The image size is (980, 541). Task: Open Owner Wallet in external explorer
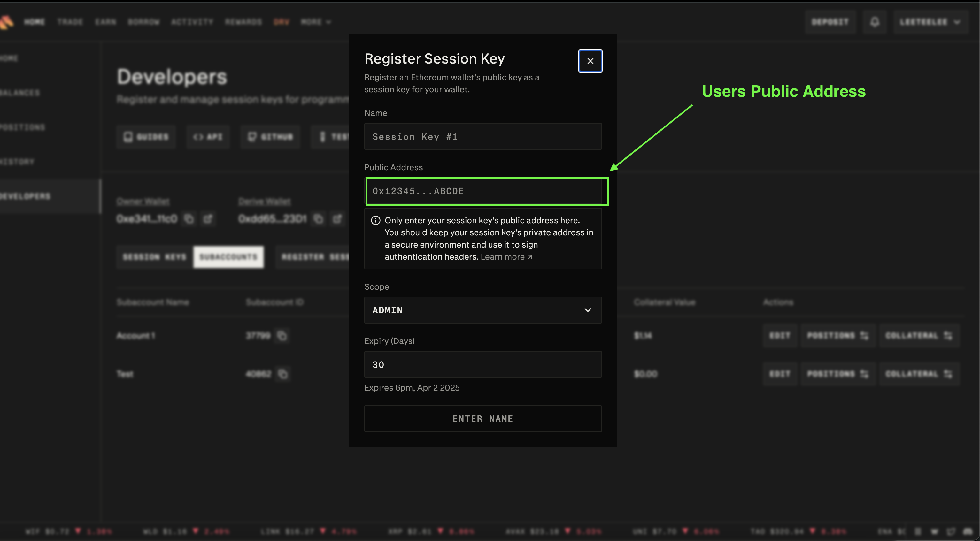208,219
